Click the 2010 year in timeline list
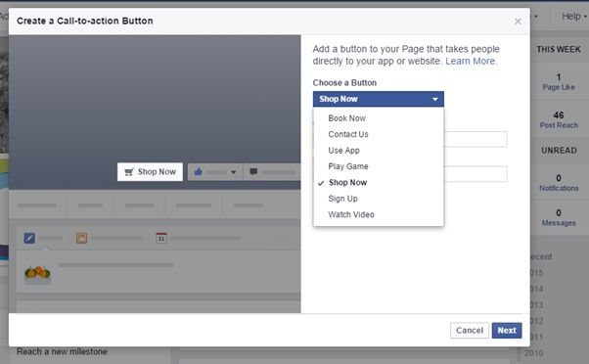This screenshot has height=364, width=589. pyautogui.click(x=534, y=353)
